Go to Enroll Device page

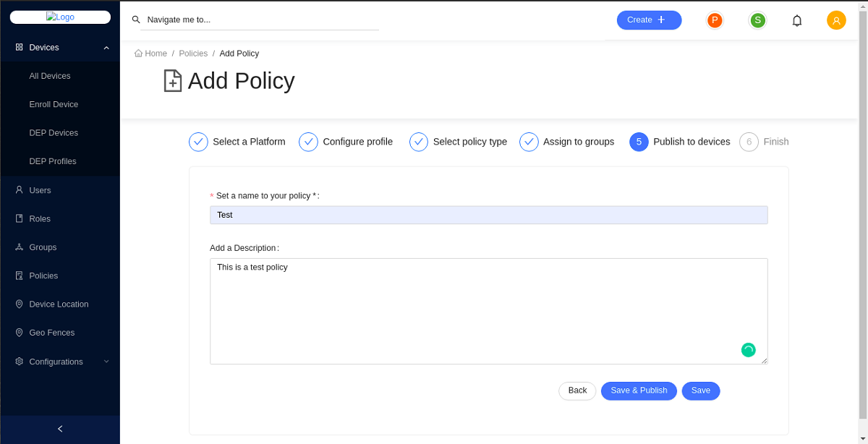pyautogui.click(x=54, y=104)
